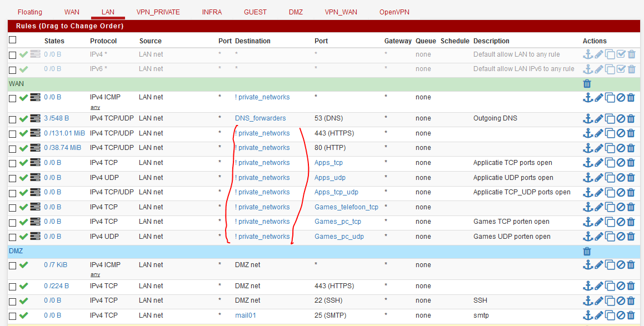Switch to the Floating tab
The image size is (644, 326).
click(29, 12)
